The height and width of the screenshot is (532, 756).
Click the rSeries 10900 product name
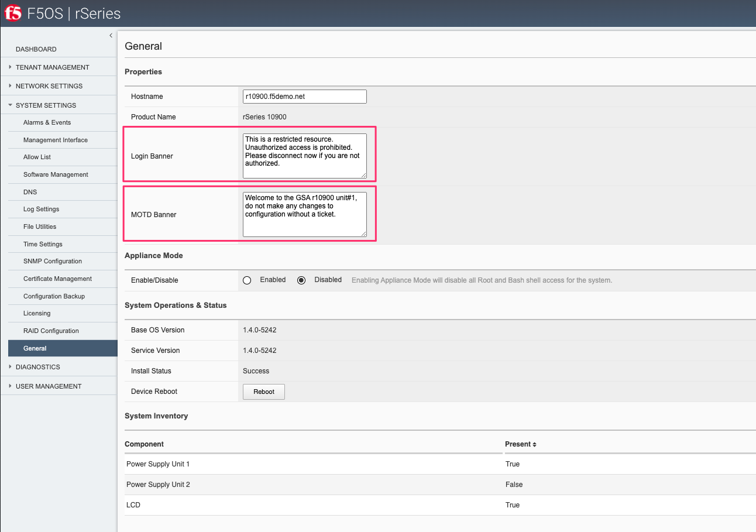264,117
